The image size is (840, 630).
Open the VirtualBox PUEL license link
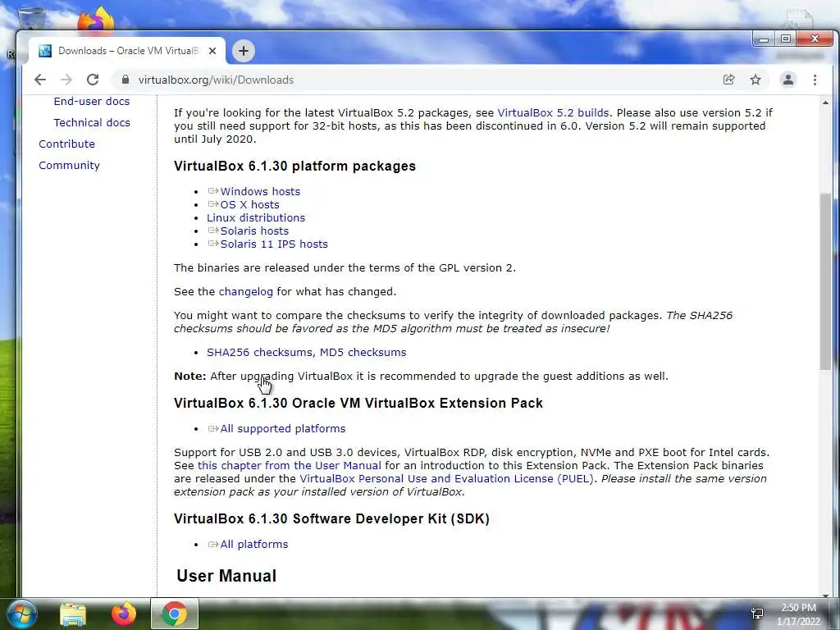coord(446,479)
